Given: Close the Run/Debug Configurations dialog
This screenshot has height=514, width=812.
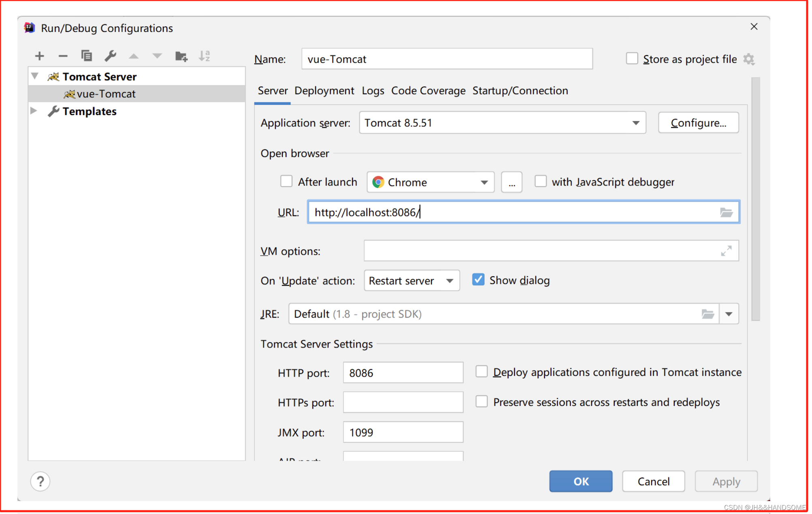Looking at the screenshot, I should pyautogui.click(x=754, y=27).
